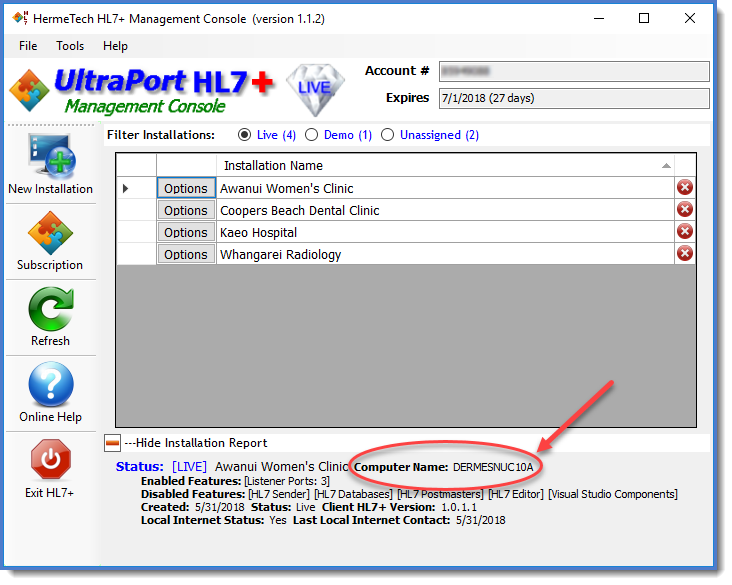Click the Account # field
The height and width of the screenshot is (585, 732).
point(574,71)
